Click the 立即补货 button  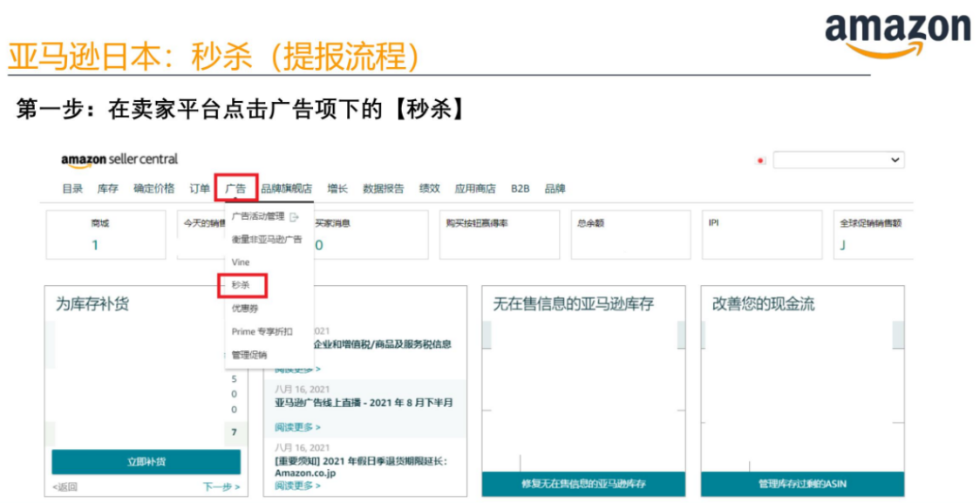pyautogui.click(x=146, y=462)
